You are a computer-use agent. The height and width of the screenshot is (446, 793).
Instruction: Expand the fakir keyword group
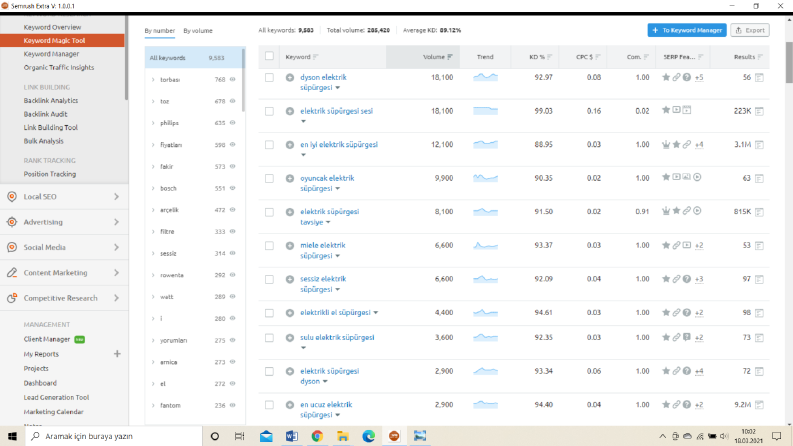coord(153,166)
